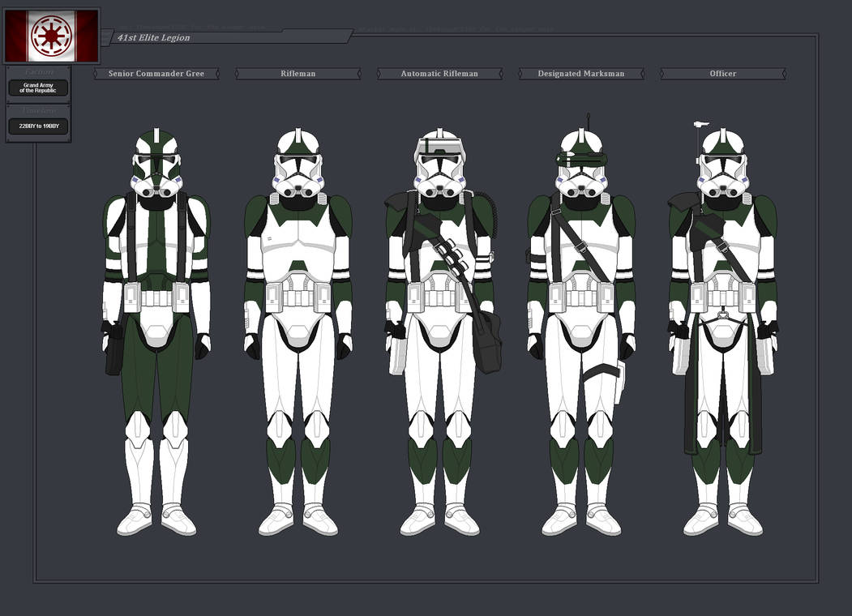The height and width of the screenshot is (616, 852).
Task: Click the '22BBY to 19BBY' timeline box
Action: [39, 126]
